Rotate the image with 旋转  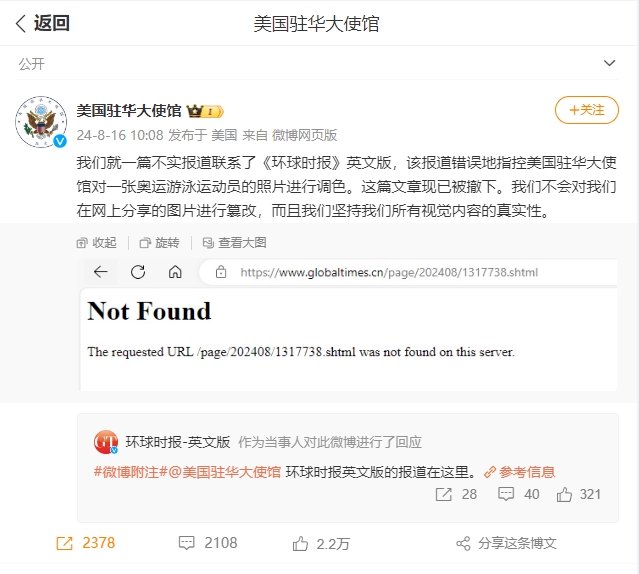(x=159, y=243)
